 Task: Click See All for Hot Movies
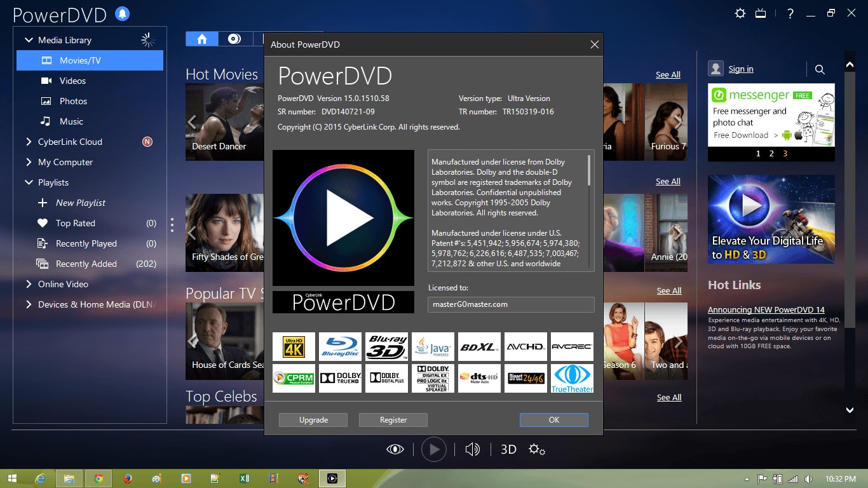[x=668, y=75]
